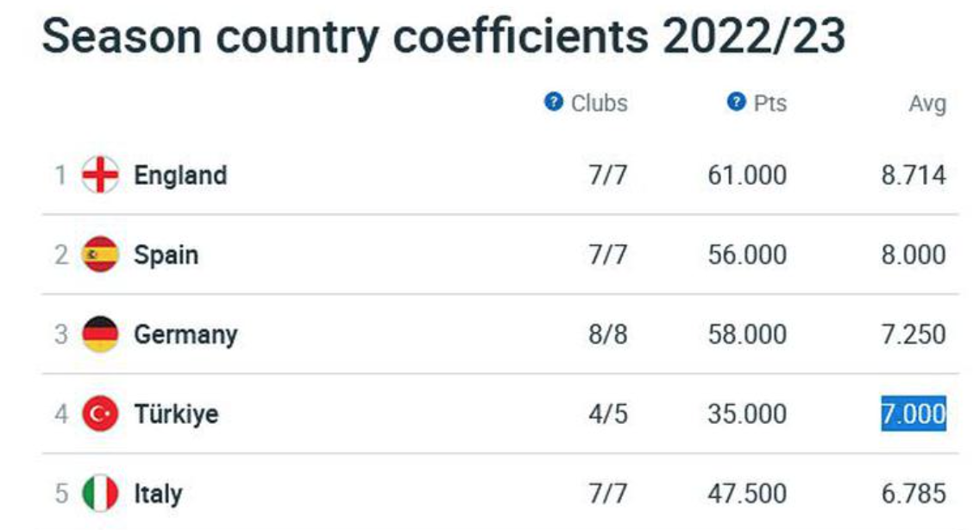
Task: Click the Clubs column header
Action: (x=599, y=104)
